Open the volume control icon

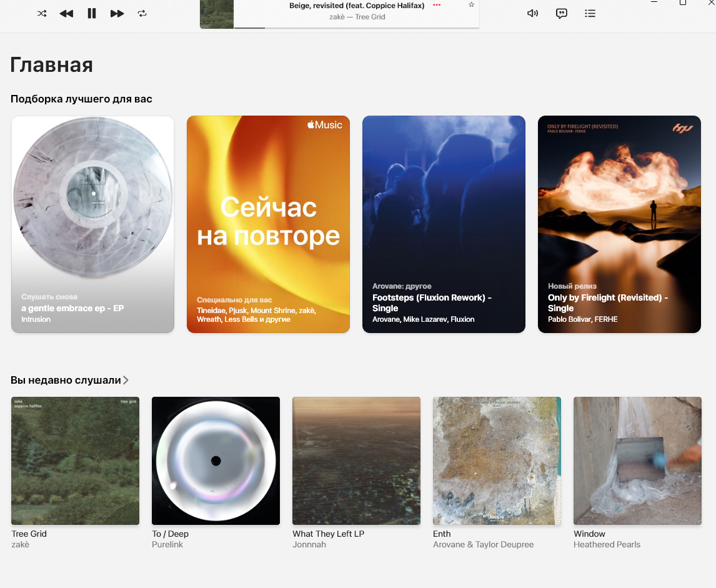pos(532,13)
